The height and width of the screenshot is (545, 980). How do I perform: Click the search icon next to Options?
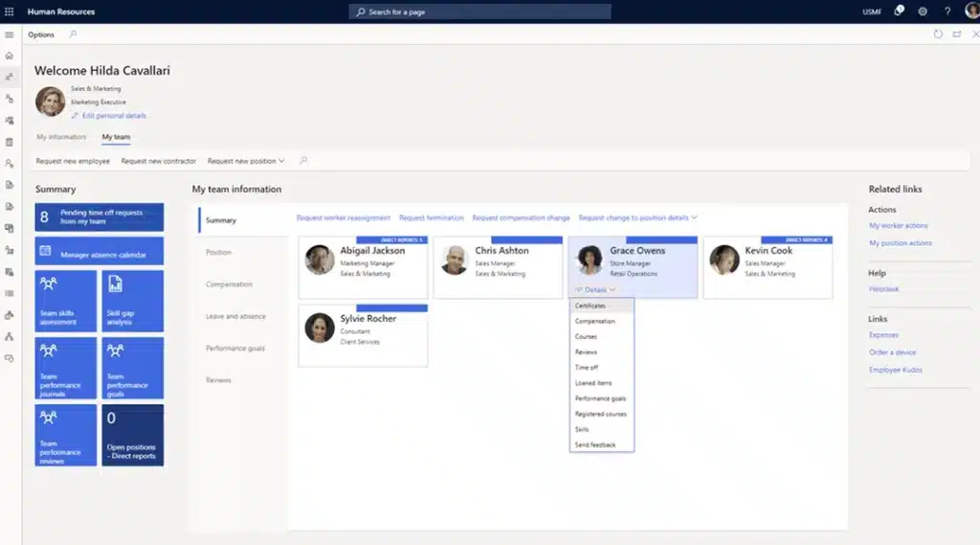(x=73, y=34)
